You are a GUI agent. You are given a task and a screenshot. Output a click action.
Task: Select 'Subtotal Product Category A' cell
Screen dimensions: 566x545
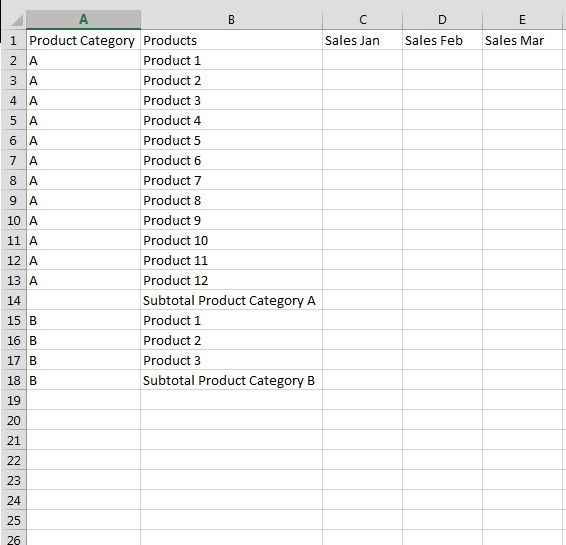pos(231,300)
